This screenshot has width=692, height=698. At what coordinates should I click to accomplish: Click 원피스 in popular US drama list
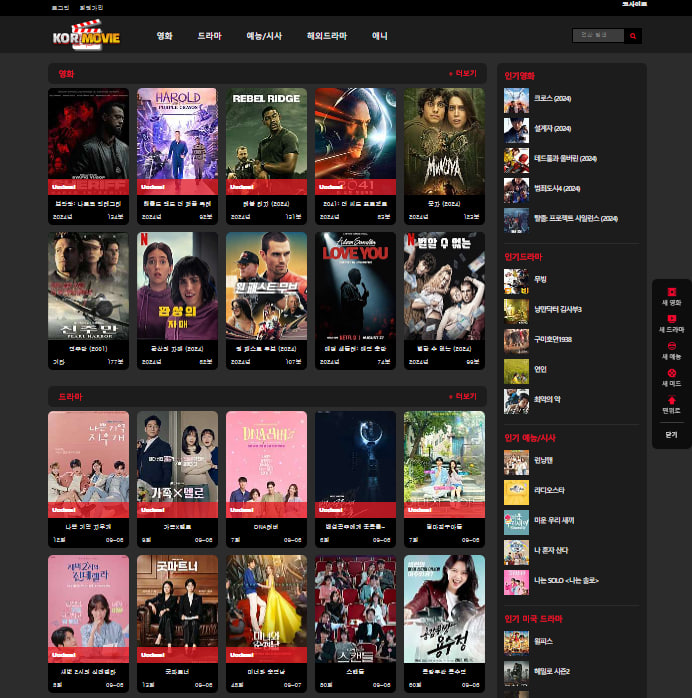[543, 641]
